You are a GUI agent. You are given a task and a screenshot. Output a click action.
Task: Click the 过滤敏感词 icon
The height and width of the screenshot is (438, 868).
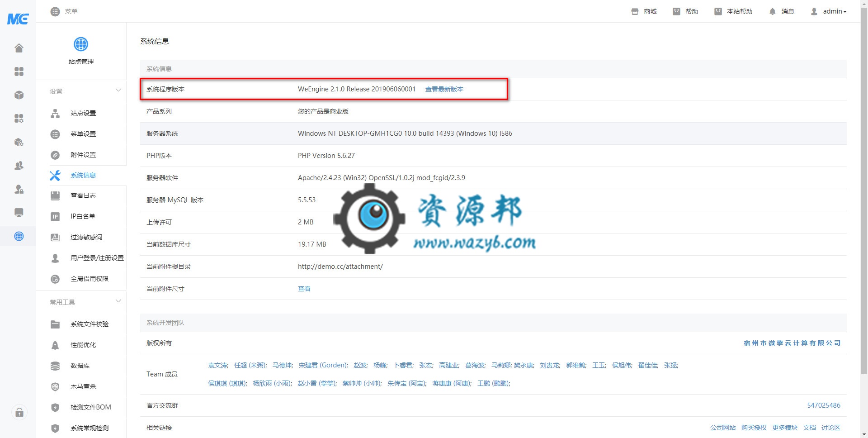click(55, 237)
